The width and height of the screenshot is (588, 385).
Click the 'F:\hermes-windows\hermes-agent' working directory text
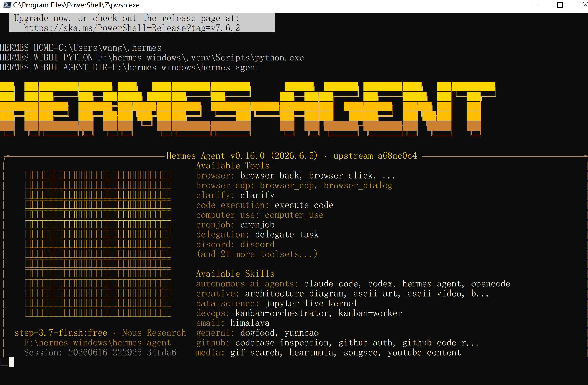97,343
